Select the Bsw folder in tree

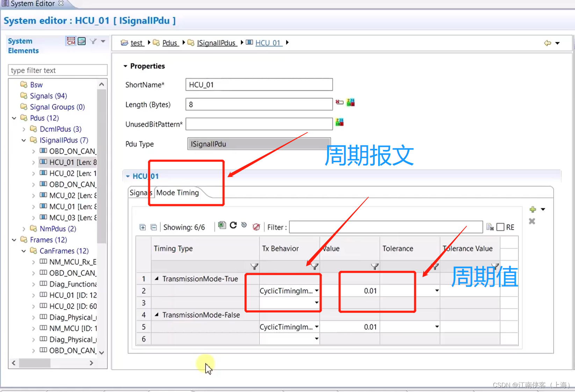click(36, 85)
